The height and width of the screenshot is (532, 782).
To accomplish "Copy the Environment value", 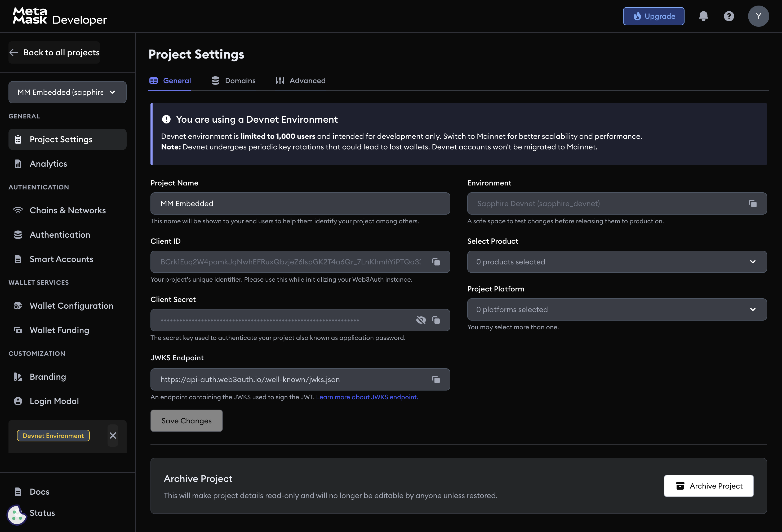I will tap(753, 203).
